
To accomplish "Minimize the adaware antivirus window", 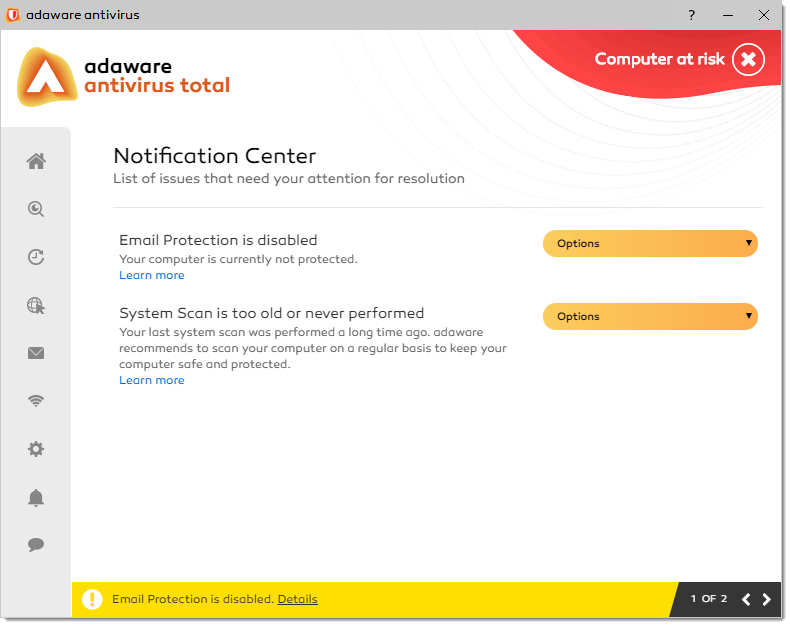I will pos(728,15).
